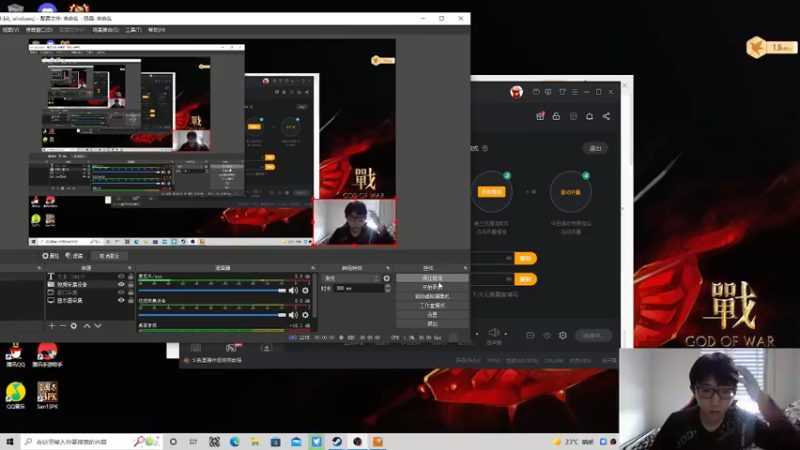Image resolution: width=800 pixels, height=450 pixels.
Task: Adjust second mixer channel volume slider
Action: coord(212,315)
